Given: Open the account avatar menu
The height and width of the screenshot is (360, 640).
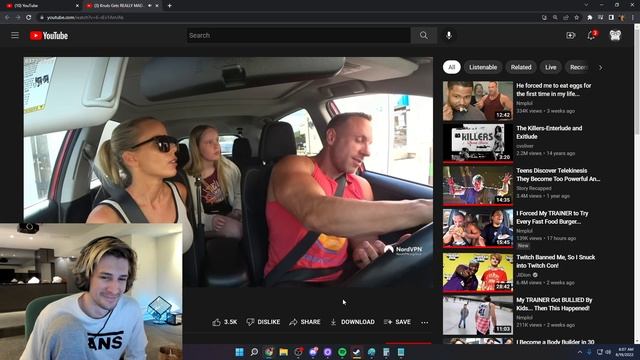Looking at the screenshot, I should coord(615,36).
